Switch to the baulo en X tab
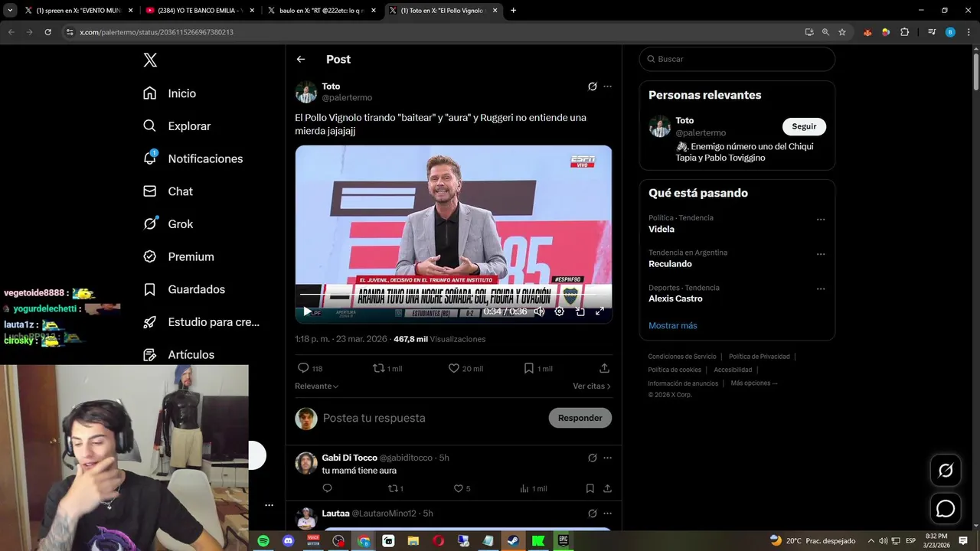 321,11
